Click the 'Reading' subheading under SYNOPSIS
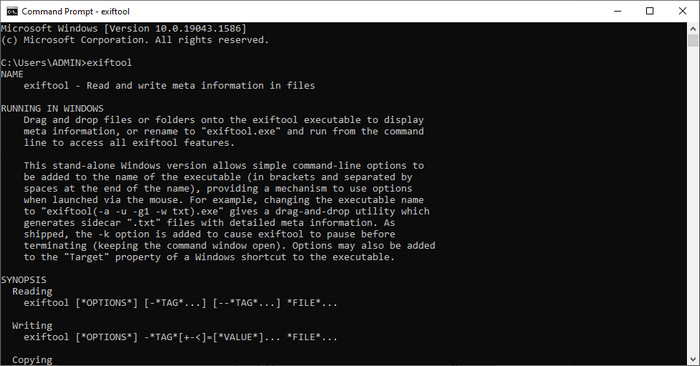Viewport: 700px width, 366px height. click(x=32, y=291)
